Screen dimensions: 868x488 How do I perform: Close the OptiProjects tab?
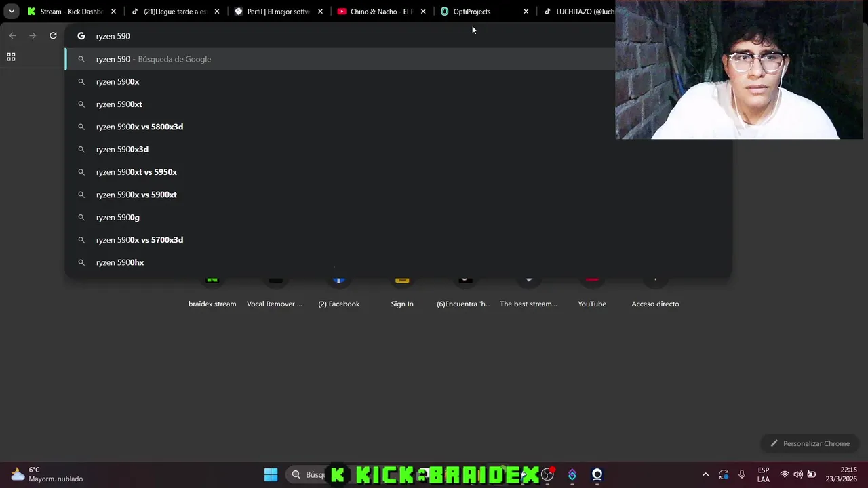pyautogui.click(x=526, y=12)
